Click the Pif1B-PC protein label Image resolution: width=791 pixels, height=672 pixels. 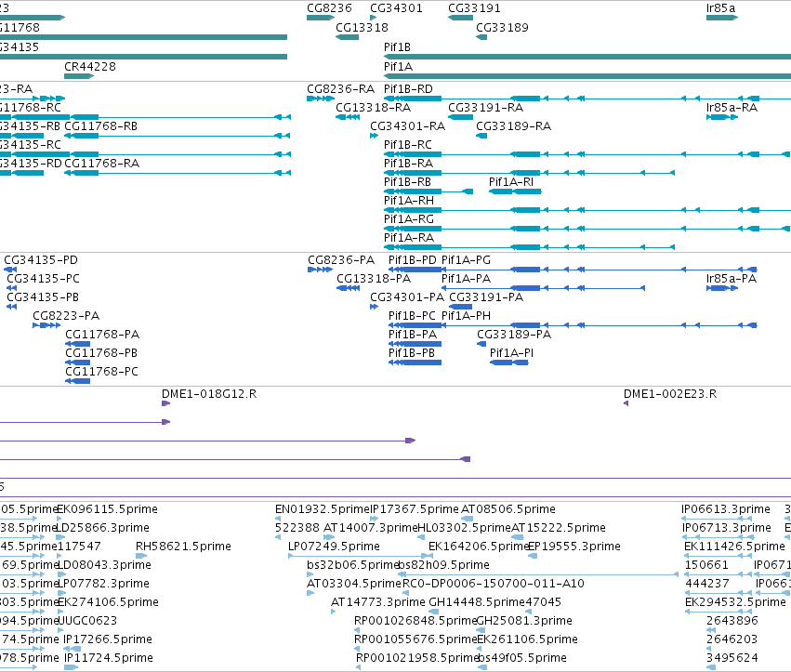(412, 316)
